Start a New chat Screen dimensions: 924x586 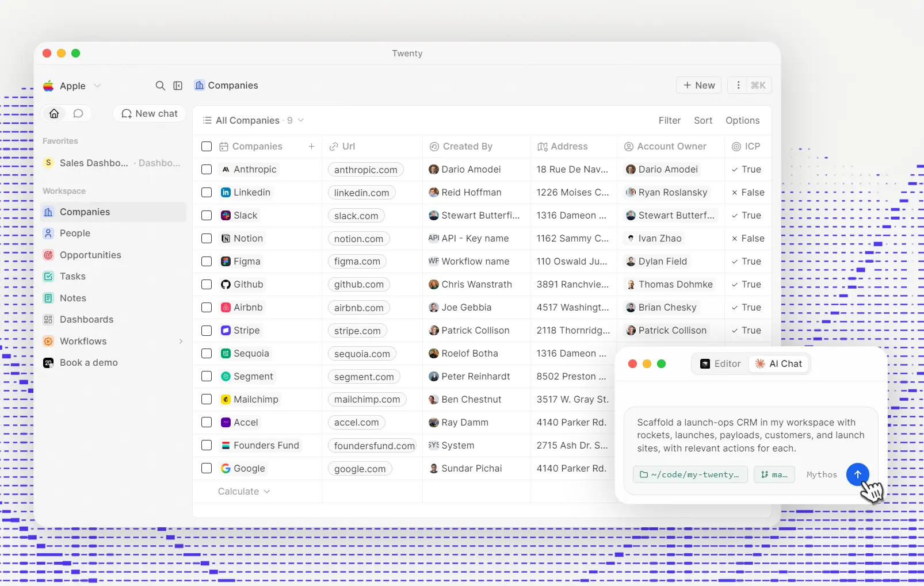pyautogui.click(x=150, y=114)
